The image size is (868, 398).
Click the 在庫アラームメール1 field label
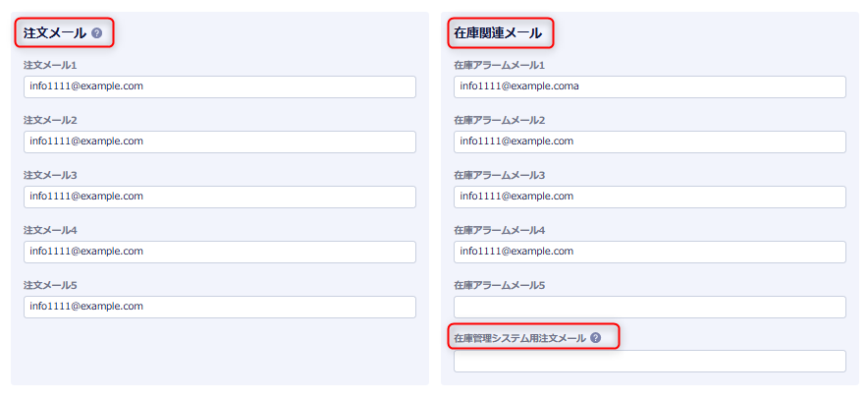click(x=499, y=65)
